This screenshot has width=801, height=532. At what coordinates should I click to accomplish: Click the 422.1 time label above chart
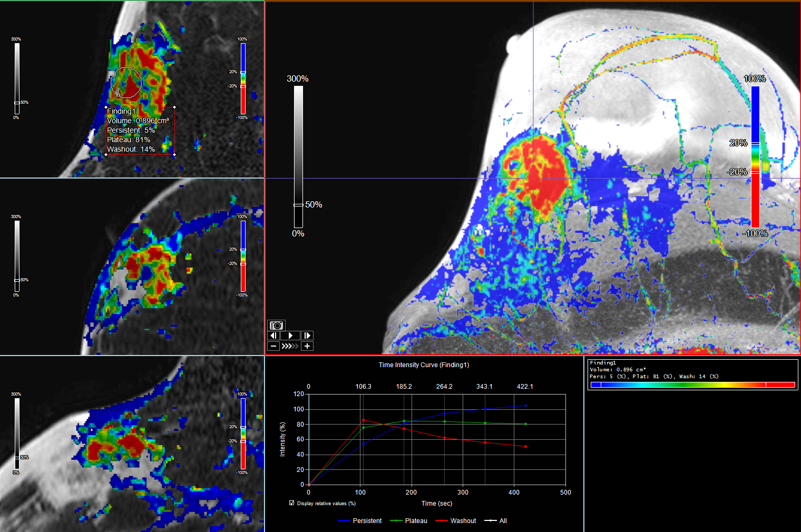click(x=525, y=387)
